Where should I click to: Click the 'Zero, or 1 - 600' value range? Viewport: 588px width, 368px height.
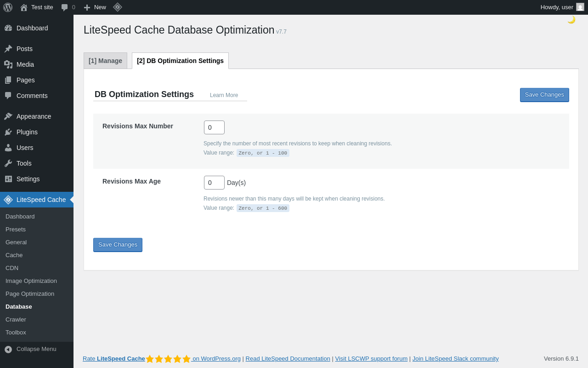tap(263, 208)
